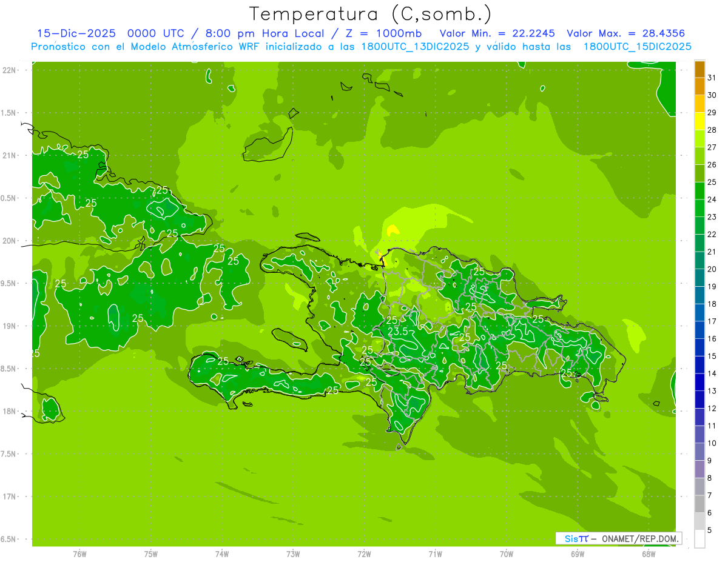The image size is (728, 562).
Task: Click the "75W" longitude axis label
Action: [151, 554]
